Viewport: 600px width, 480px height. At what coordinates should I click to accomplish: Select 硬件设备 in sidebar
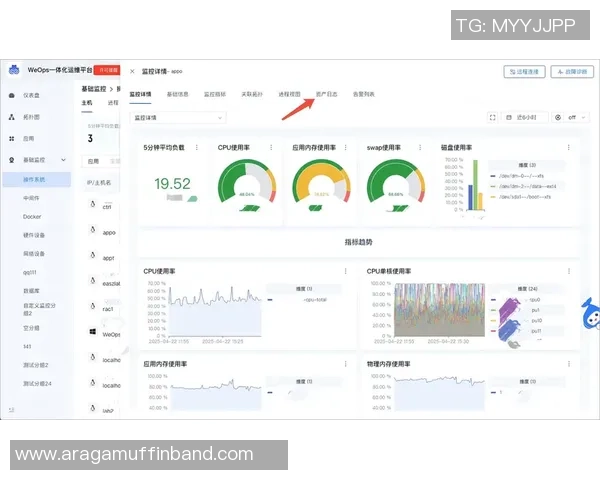pos(34,235)
